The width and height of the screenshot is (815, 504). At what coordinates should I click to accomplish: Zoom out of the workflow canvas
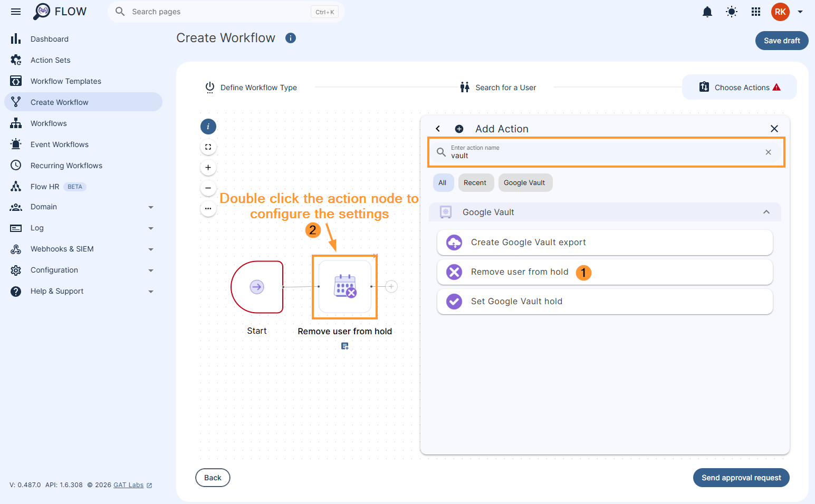(208, 188)
